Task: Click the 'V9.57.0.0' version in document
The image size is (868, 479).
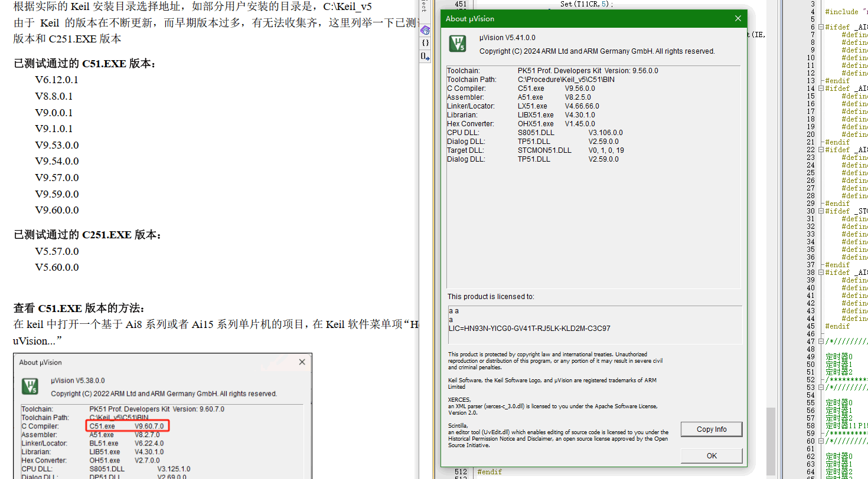Action: [57, 178]
